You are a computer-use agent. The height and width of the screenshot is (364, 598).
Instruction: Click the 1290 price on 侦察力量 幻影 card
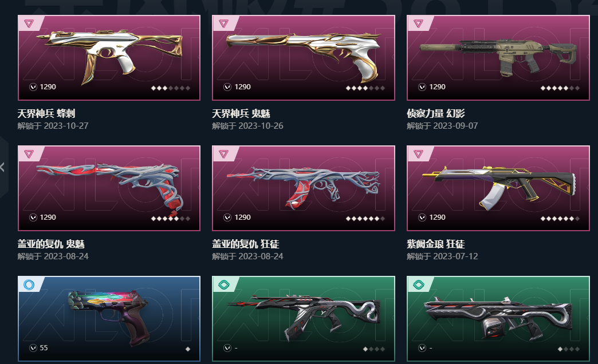pyautogui.click(x=437, y=87)
